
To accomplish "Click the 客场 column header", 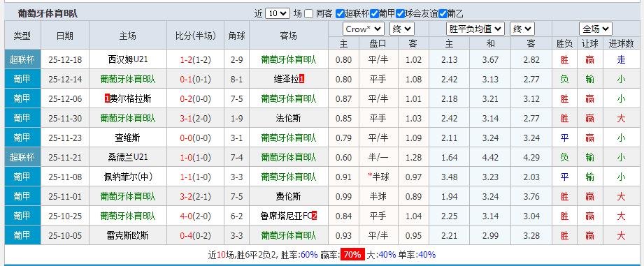I will (x=288, y=36).
